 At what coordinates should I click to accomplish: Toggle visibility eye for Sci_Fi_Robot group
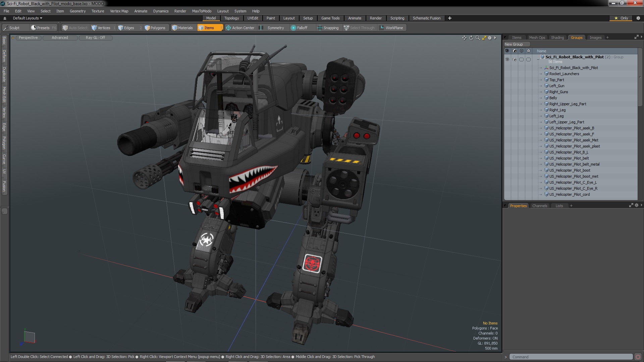point(507,59)
